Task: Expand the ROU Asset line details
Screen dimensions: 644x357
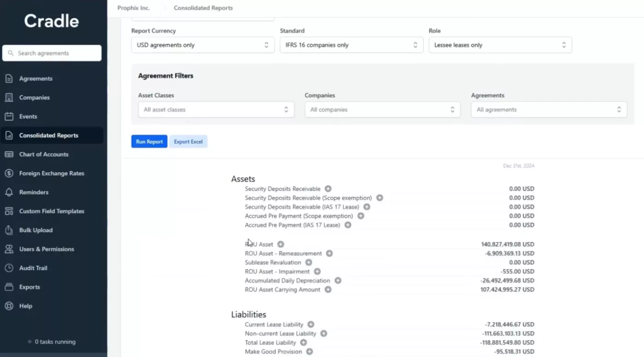Action: pos(281,244)
